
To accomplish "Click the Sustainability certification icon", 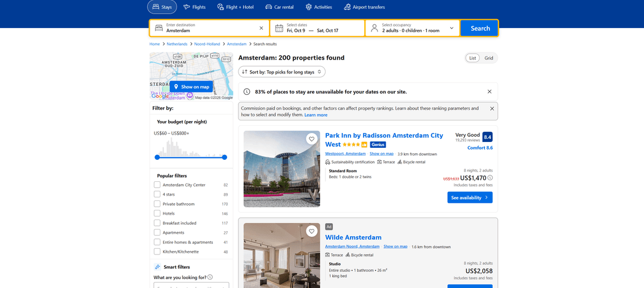I will click(x=327, y=162).
